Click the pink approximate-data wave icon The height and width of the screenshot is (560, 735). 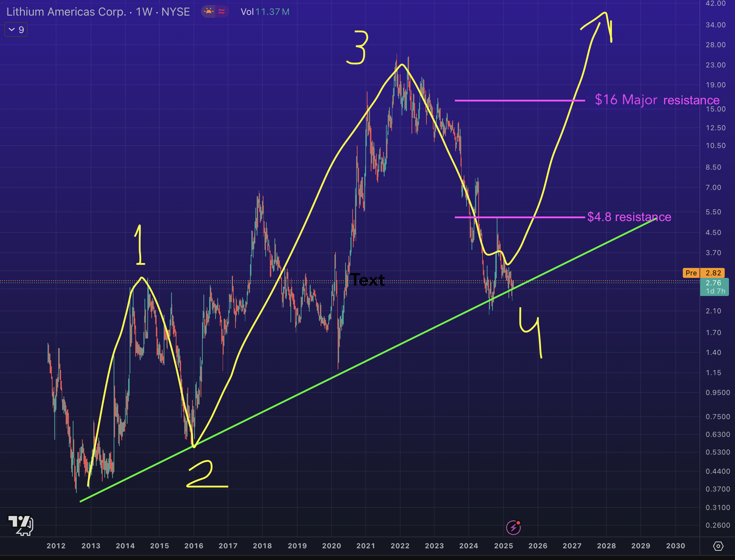[222, 12]
